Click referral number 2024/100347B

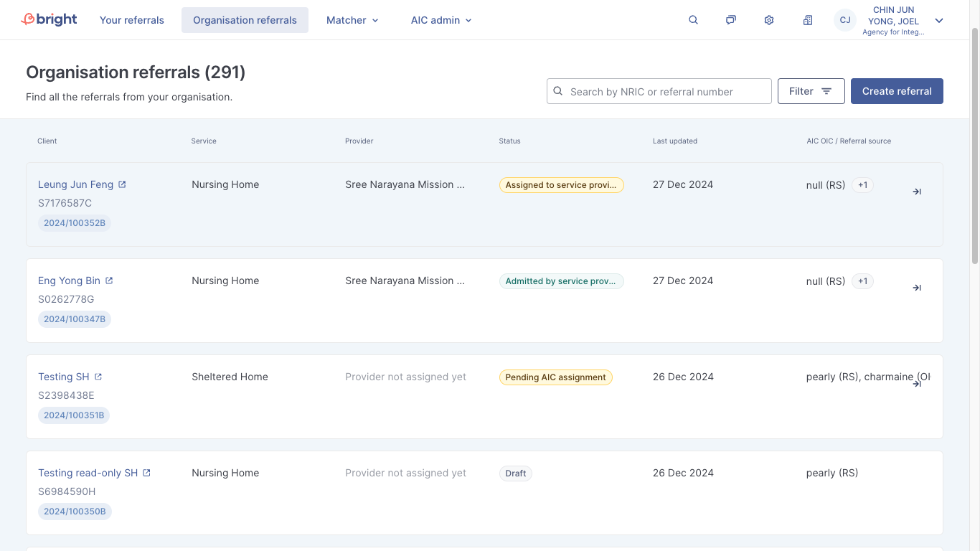75,319
